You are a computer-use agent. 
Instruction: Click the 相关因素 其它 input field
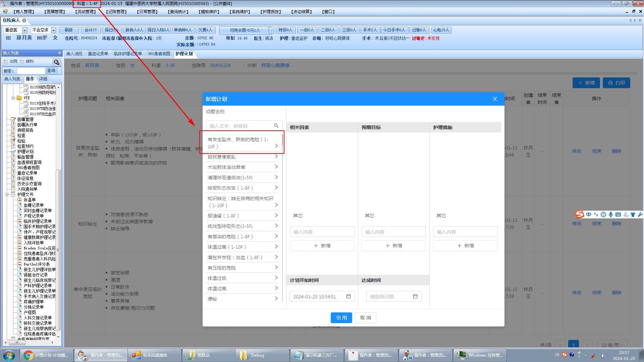322,232
